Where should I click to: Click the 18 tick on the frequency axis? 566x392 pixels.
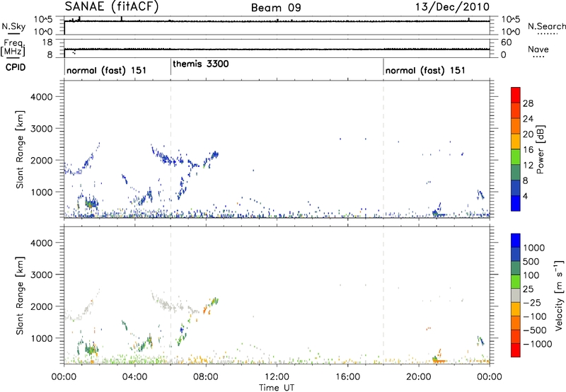click(47, 42)
